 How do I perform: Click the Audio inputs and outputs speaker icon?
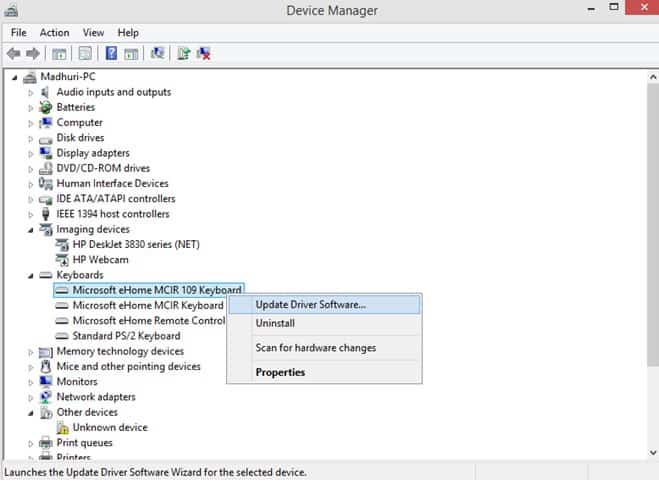(45, 92)
